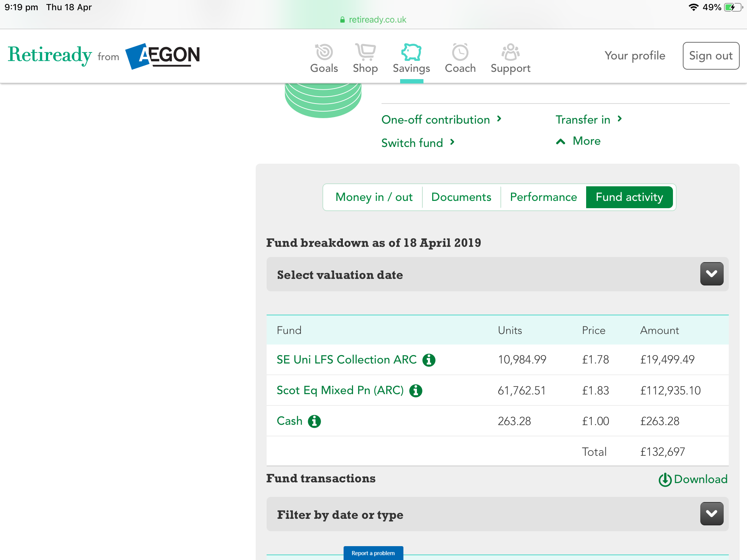Show info for SE Uni LFS Collection ARC
Viewport: 747px width, 560px height.
[x=429, y=360]
